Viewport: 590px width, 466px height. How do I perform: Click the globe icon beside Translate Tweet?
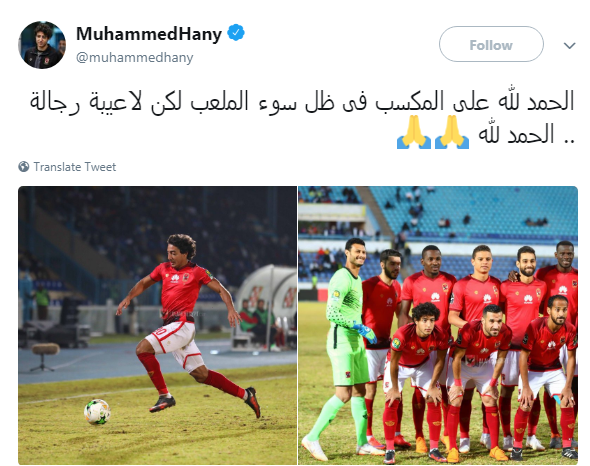[24, 166]
